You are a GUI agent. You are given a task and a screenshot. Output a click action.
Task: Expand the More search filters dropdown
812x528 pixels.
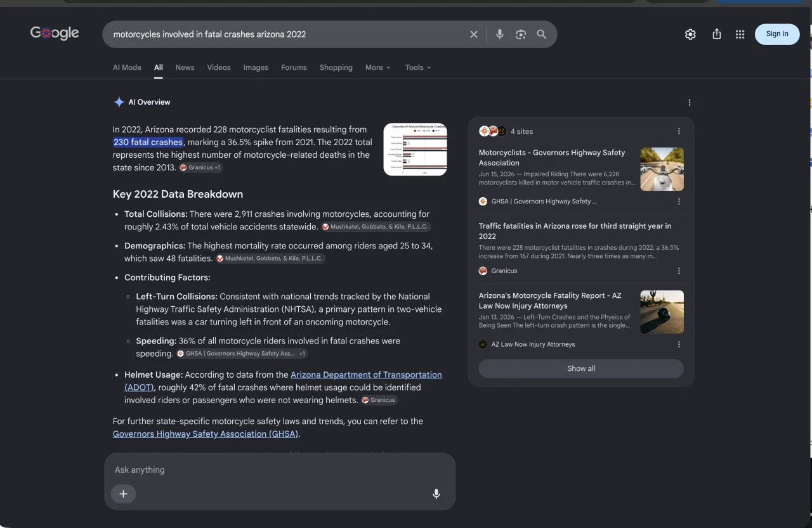377,68
